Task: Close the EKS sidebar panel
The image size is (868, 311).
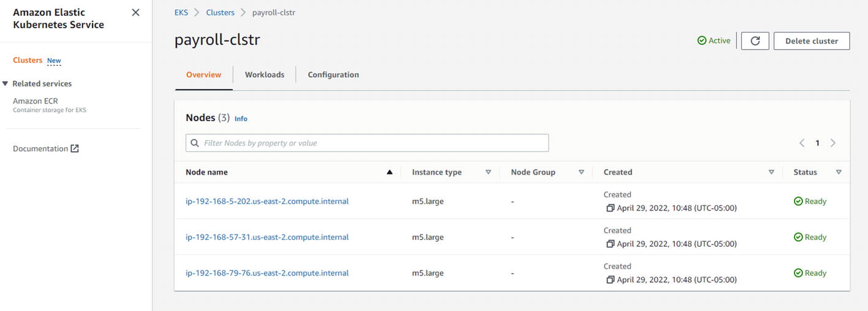Action: pos(135,12)
